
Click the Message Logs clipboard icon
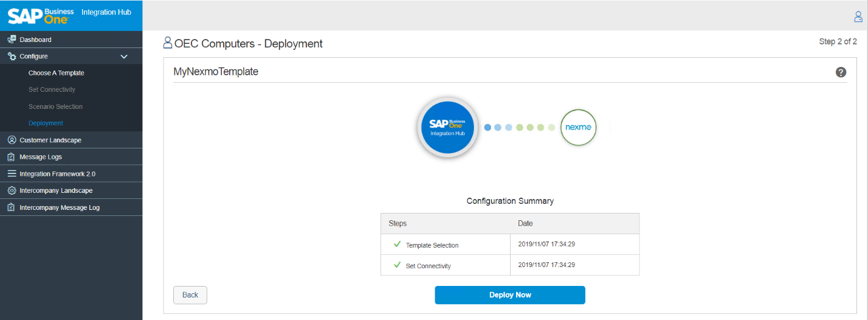pyautogui.click(x=12, y=157)
